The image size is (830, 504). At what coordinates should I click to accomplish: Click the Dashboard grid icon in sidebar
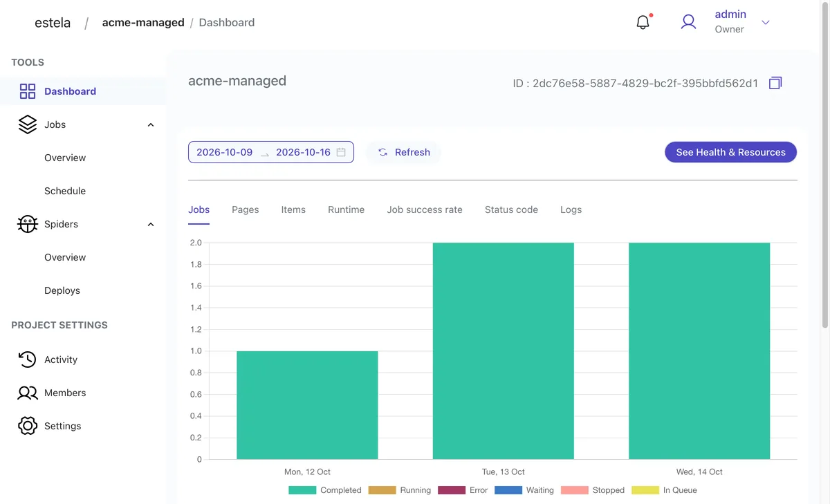pyautogui.click(x=28, y=91)
